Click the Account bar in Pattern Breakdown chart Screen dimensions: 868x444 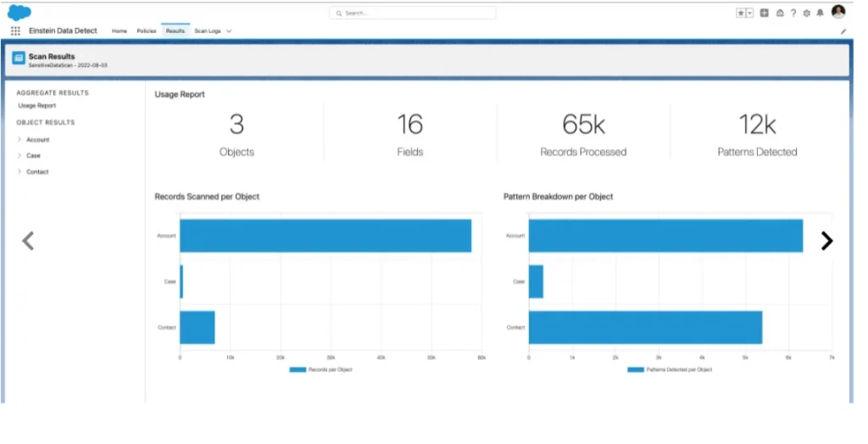click(666, 236)
